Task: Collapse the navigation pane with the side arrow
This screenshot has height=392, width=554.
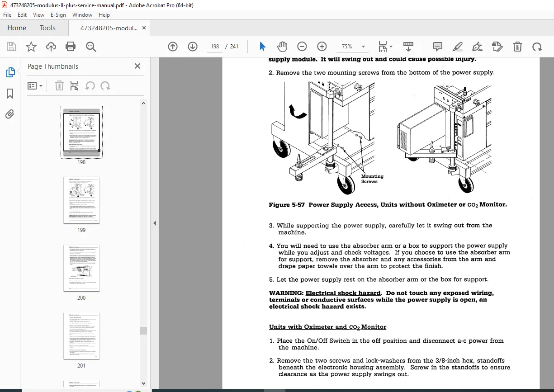Action: [155, 223]
